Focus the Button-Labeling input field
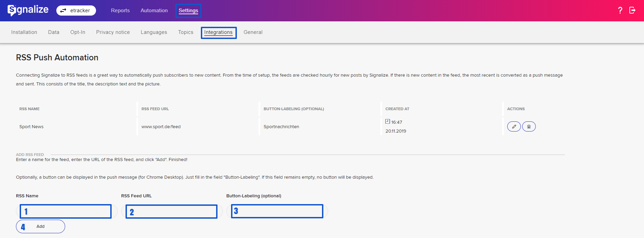This screenshot has width=644, height=238. click(277, 211)
